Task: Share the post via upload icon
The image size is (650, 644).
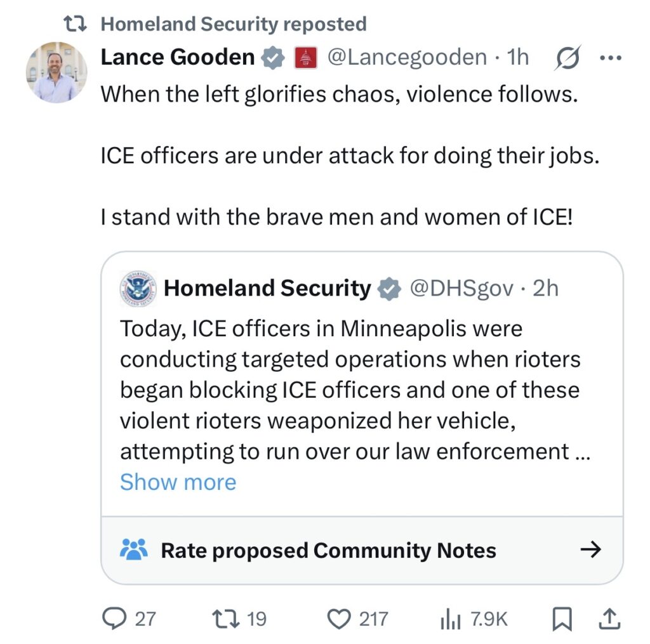Action: [608, 619]
